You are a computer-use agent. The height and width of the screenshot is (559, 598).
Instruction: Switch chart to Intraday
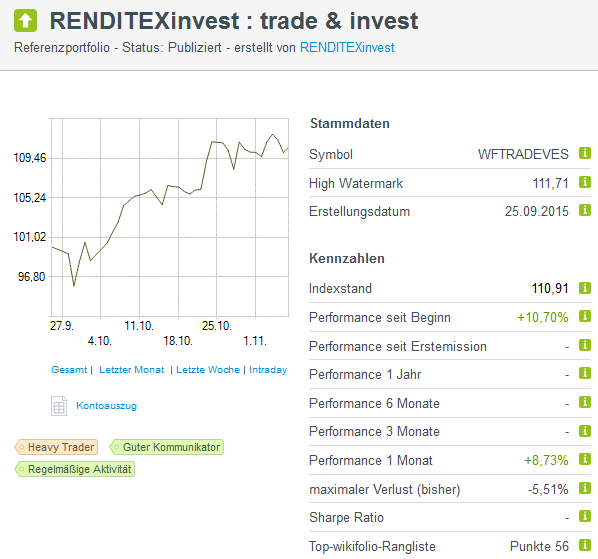pos(268,370)
